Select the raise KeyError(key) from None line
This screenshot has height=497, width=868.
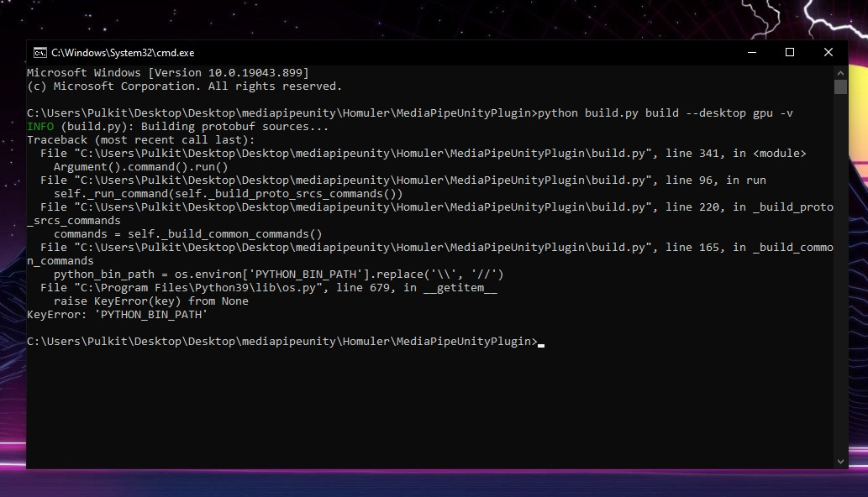[x=151, y=301]
